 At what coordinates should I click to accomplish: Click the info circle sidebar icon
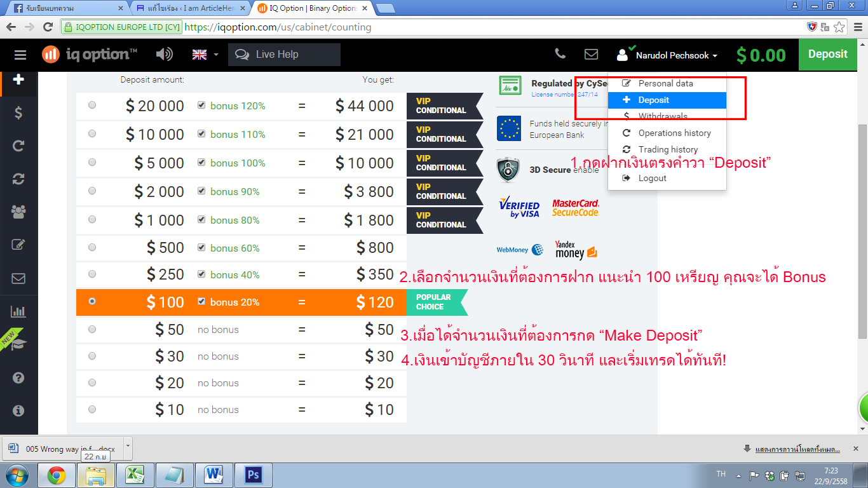coord(18,411)
